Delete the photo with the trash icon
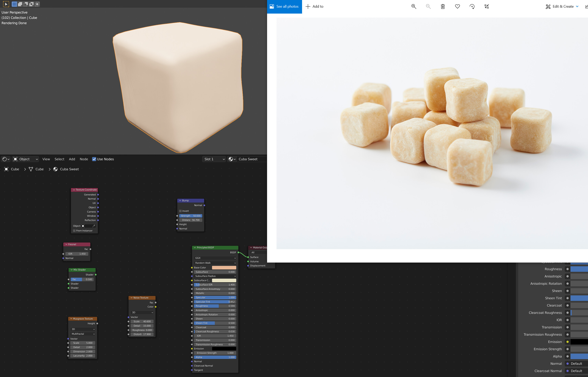 point(443,7)
